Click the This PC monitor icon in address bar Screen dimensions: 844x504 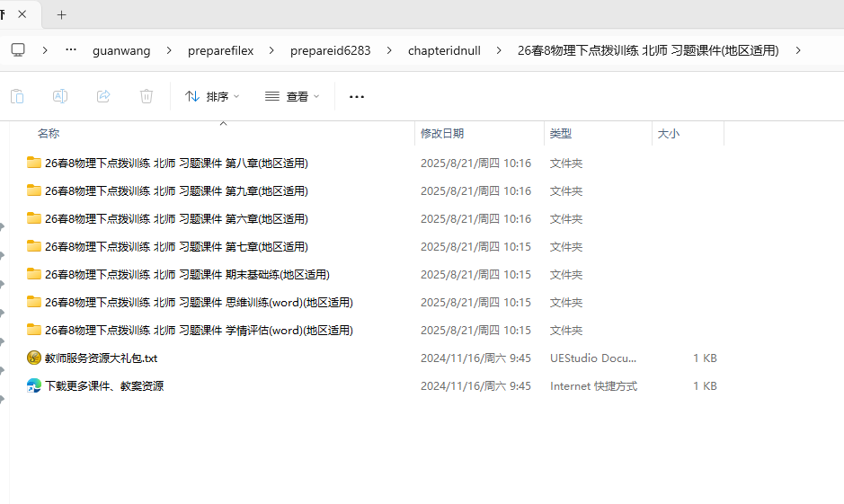(x=18, y=50)
